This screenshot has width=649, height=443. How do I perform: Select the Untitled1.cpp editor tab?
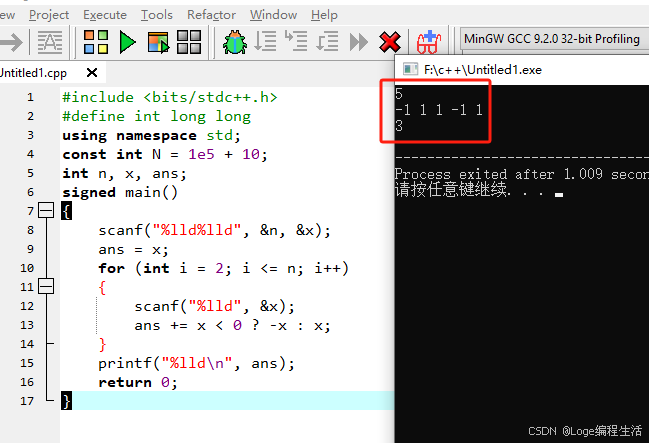pos(33,73)
